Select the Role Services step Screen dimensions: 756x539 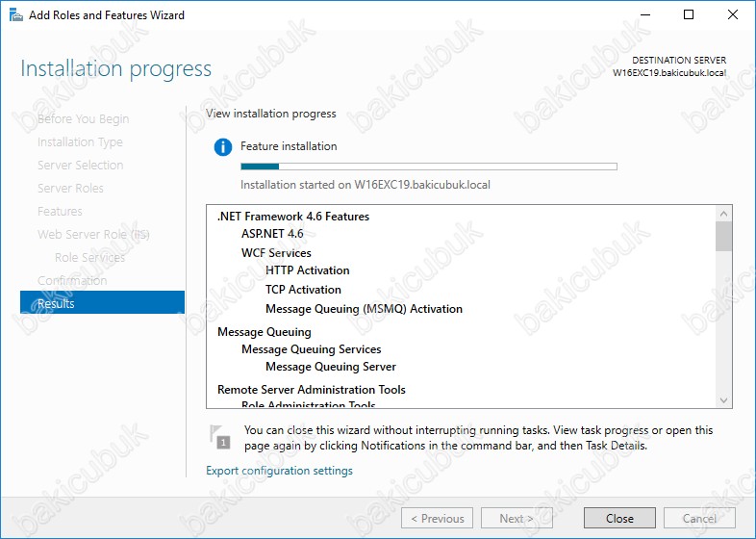[89, 258]
